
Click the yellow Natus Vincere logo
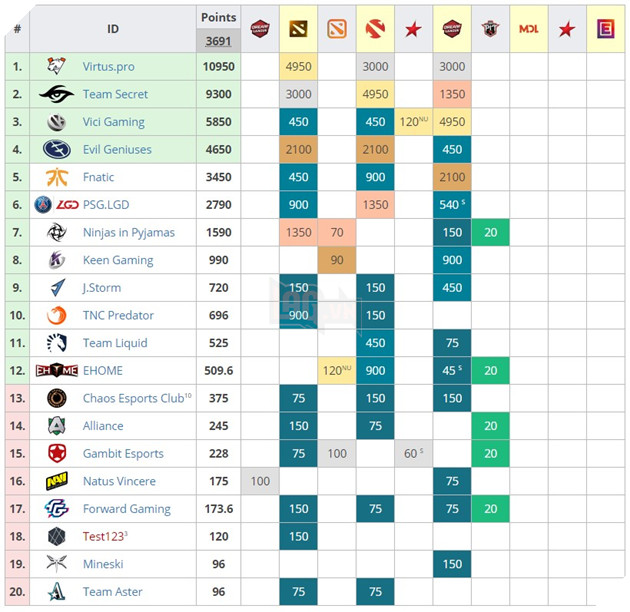point(56,481)
